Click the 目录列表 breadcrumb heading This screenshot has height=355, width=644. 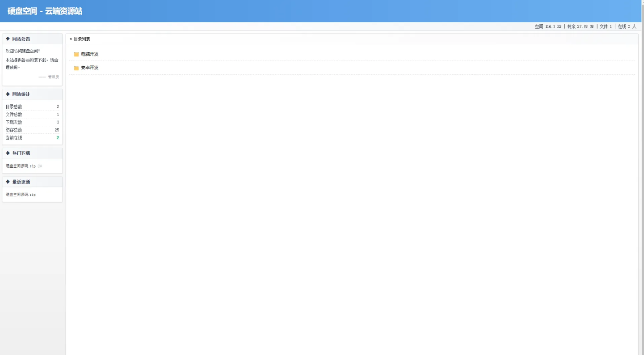82,39
